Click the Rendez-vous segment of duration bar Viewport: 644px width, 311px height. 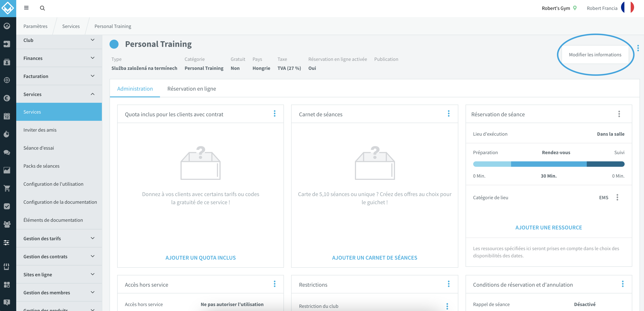click(x=549, y=164)
